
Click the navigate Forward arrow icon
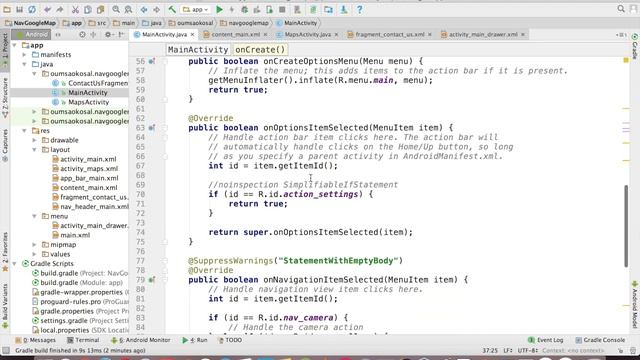coord(156,9)
